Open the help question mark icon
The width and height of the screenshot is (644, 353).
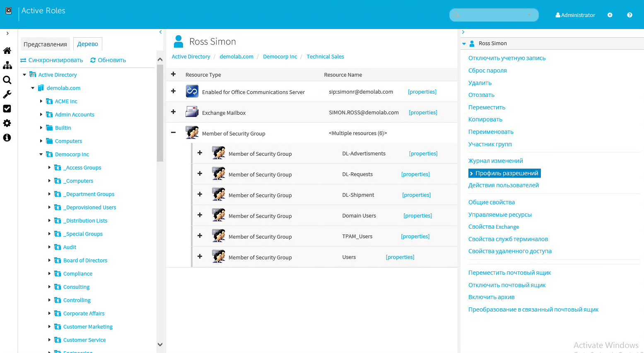(x=630, y=15)
